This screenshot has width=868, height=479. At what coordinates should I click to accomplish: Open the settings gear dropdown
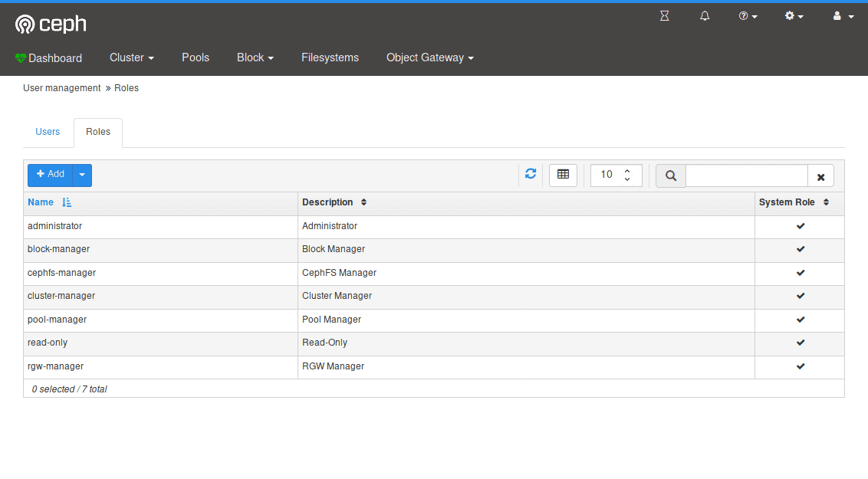[794, 16]
